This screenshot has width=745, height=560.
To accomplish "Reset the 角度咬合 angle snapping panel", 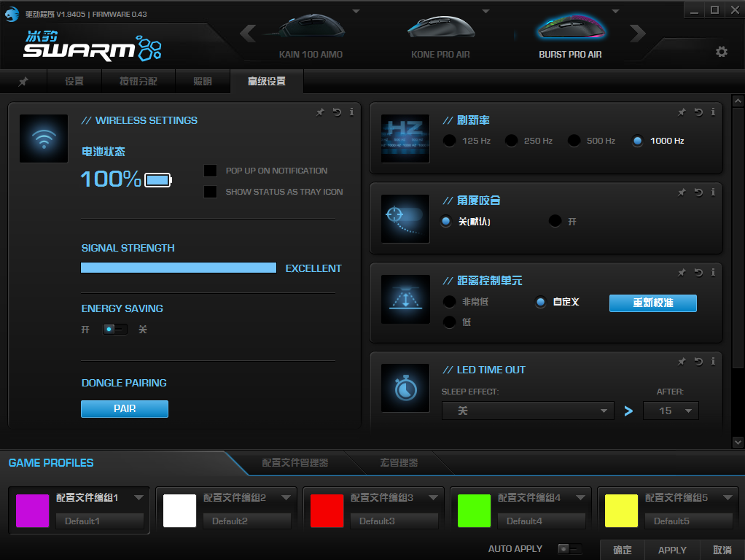I will [698, 192].
